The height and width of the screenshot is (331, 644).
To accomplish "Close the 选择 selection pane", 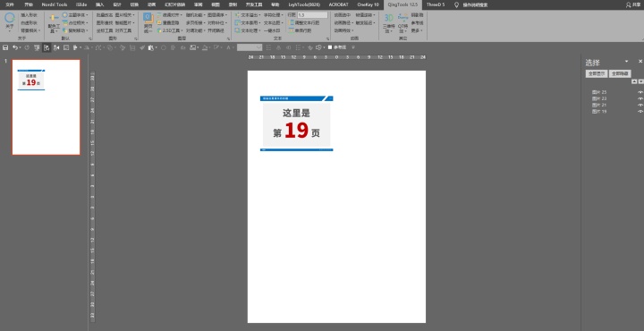I will click(x=640, y=61).
